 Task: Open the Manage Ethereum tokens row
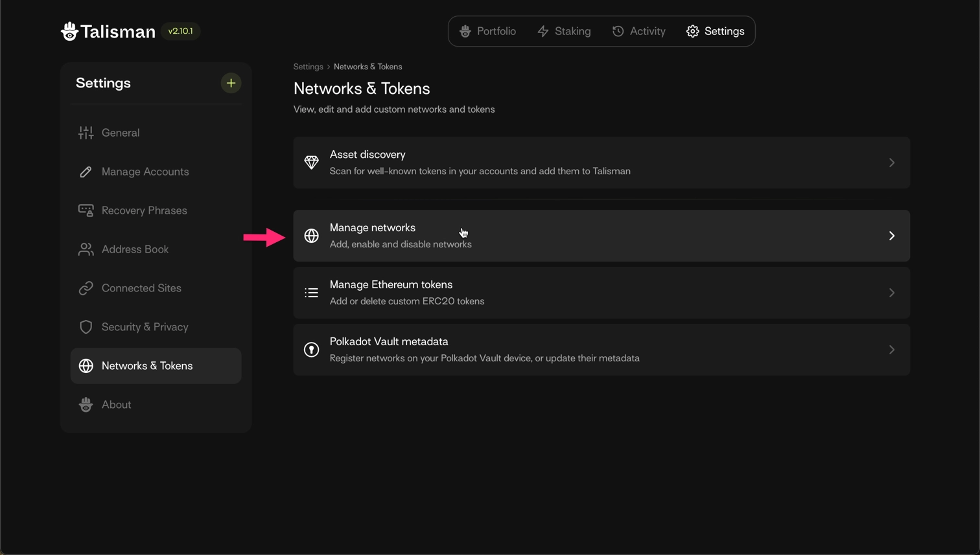click(x=601, y=293)
